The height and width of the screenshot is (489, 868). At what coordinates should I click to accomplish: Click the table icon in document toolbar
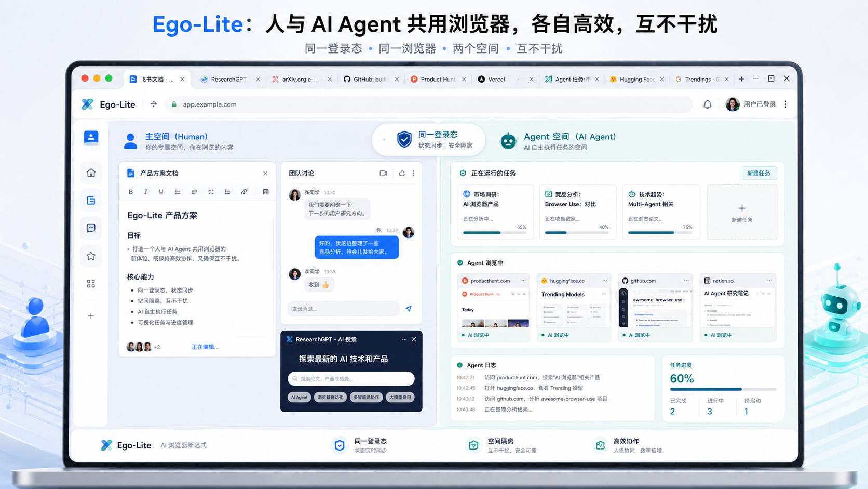tap(266, 192)
